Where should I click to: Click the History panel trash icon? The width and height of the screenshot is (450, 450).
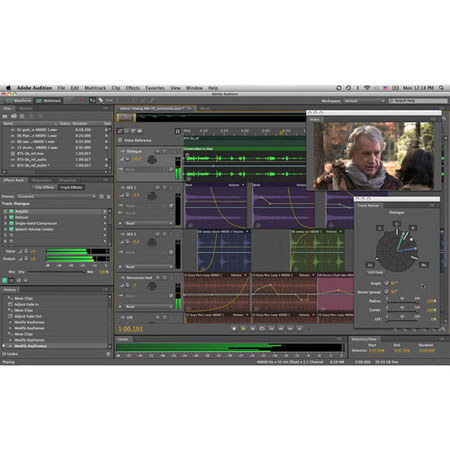pyautogui.click(x=108, y=354)
